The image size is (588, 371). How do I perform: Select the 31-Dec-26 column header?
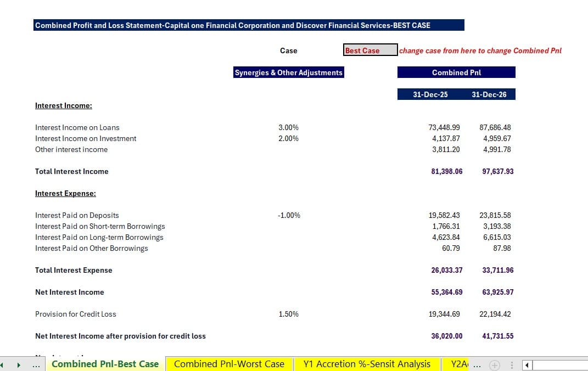(x=489, y=94)
